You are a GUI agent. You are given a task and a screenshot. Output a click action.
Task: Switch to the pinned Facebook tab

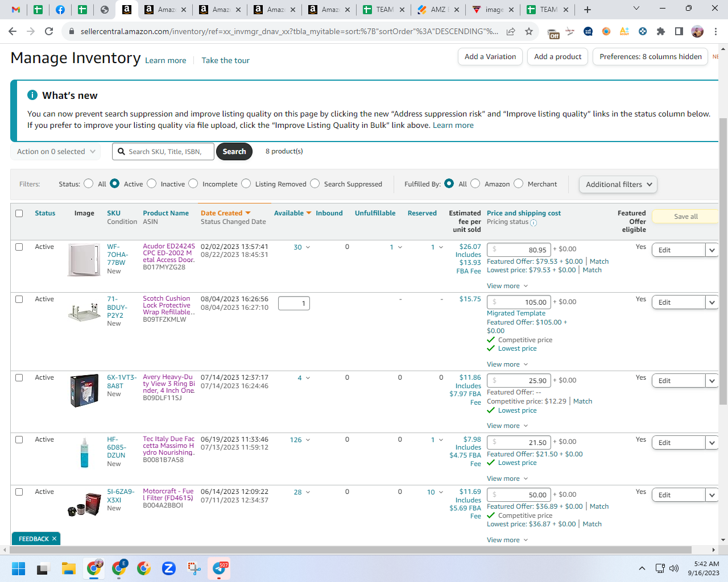60,10
